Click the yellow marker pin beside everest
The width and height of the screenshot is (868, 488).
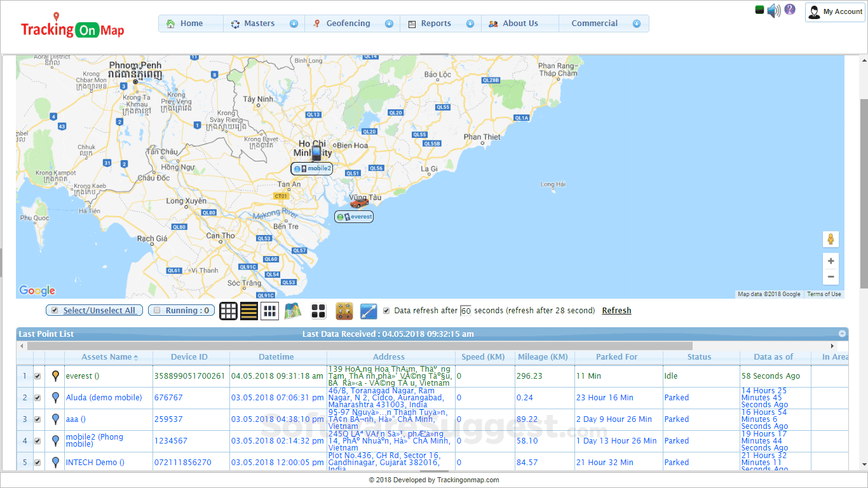click(55, 376)
